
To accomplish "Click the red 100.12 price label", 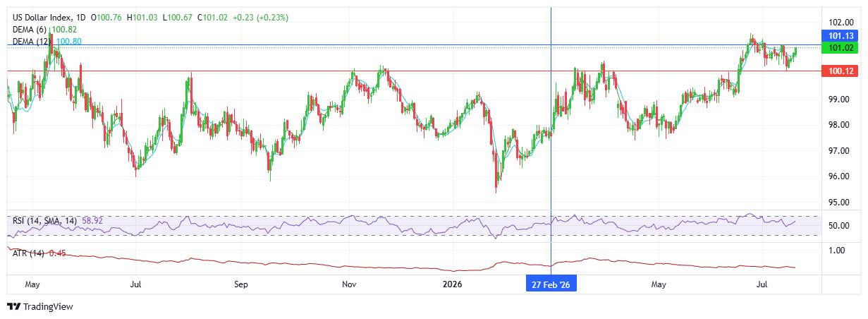I will (842, 71).
